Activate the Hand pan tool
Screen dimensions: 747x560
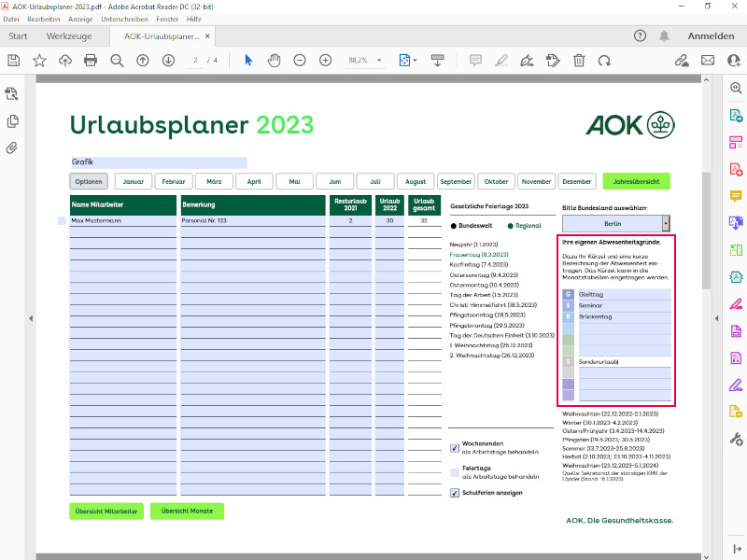(x=274, y=61)
